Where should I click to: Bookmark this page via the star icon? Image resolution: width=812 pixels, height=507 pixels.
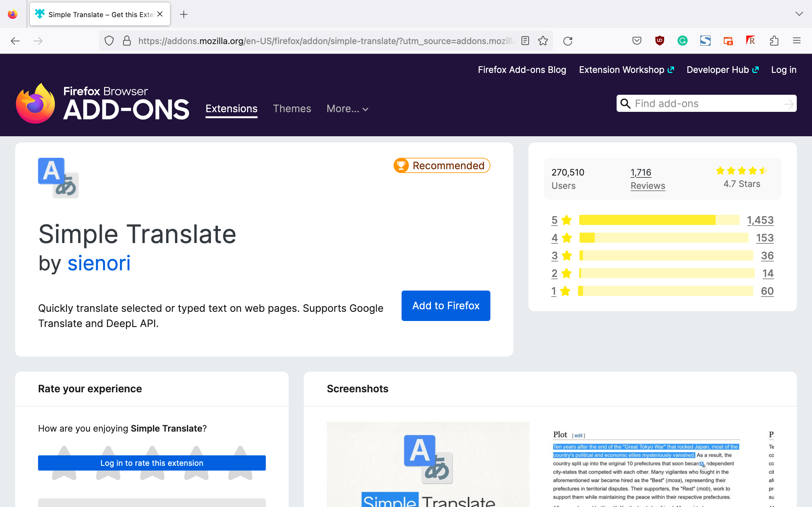point(543,41)
